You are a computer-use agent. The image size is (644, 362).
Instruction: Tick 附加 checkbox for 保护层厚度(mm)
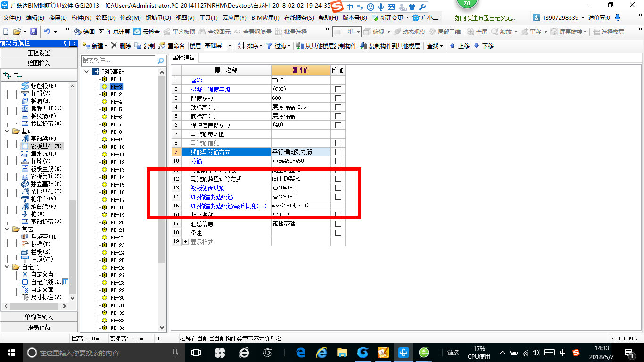(x=338, y=125)
